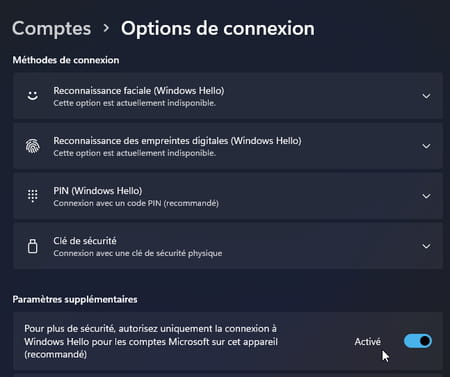Expand the Clé de sécurité chevron
The height and width of the screenshot is (377, 450).
[426, 246]
